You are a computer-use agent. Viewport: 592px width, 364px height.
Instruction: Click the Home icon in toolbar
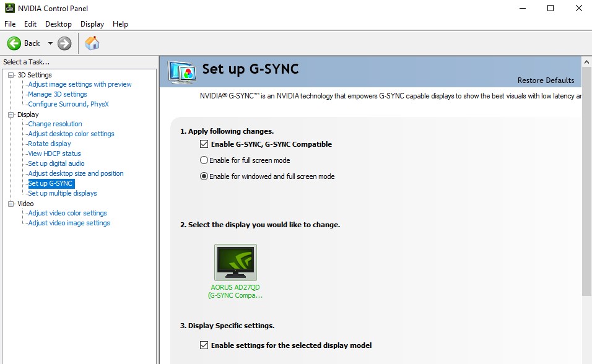[x=92, y=43]
